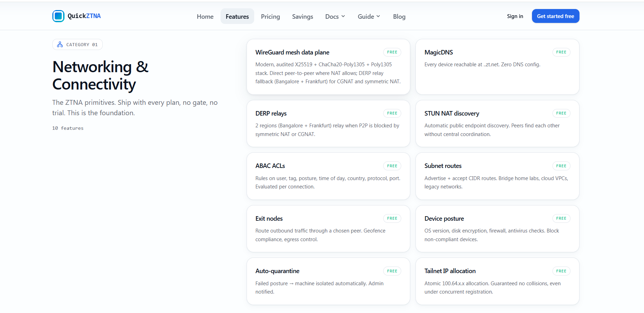The image size is (644, 313).
Task: Go to the Home page
Action: click(x=205, y=16)
